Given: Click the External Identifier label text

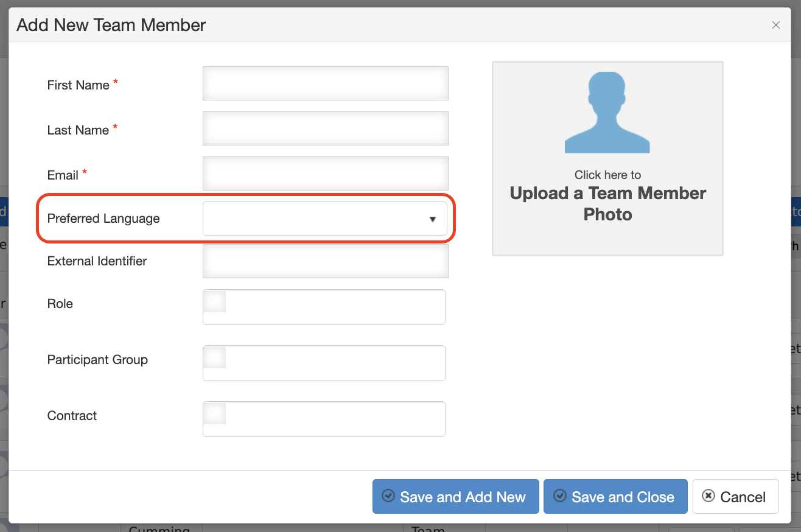Looking at the screenshot, I should click(97, 261).
